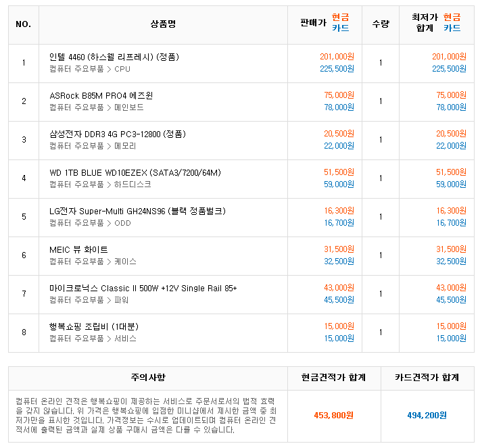Click product name 인텔 4460 (하스웰 리프레시) (정품)
Image resolution: width=480 pixels, height=448 pixels.
[114, 57]
